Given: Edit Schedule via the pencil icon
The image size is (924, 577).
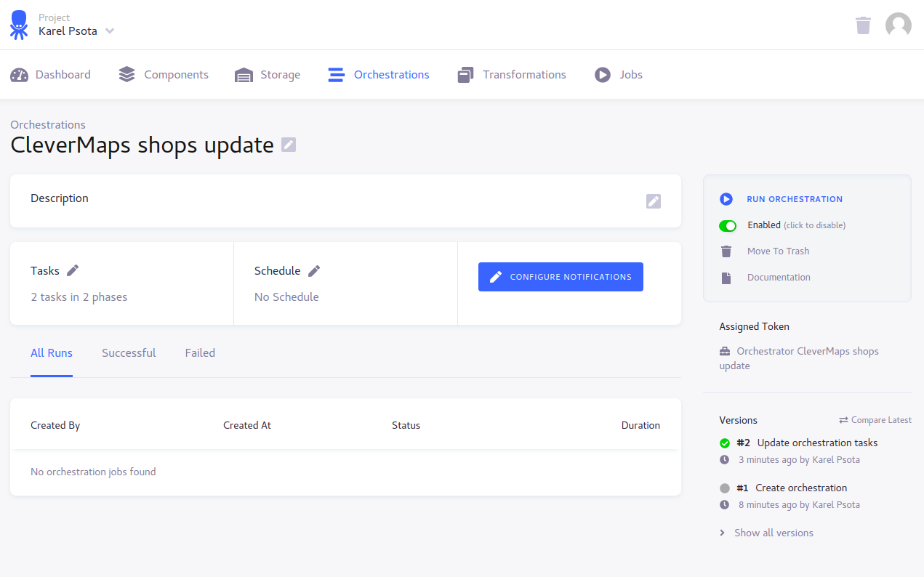Looking at the screenshot, I should pos(314,270).
